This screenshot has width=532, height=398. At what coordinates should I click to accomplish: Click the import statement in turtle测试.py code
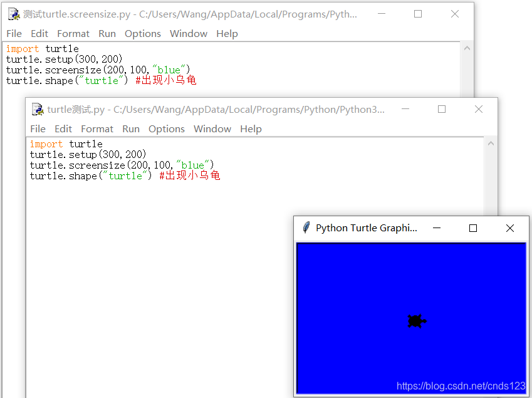(46, 144)
